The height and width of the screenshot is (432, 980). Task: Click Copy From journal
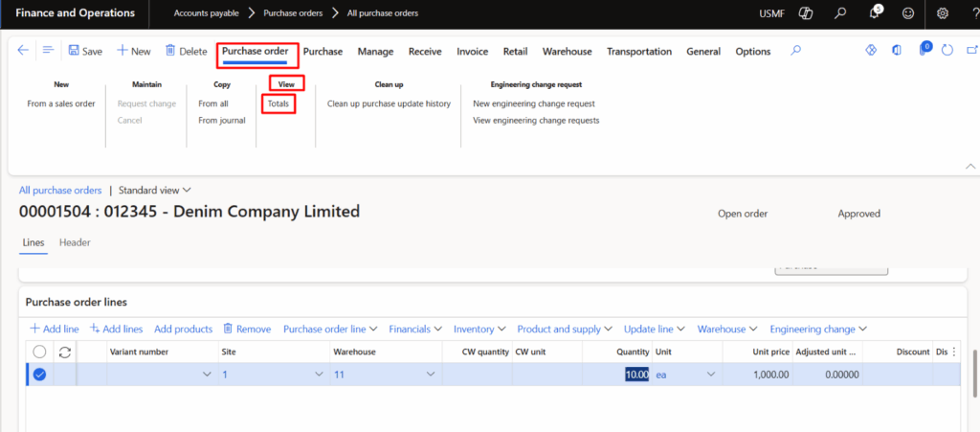222,120
